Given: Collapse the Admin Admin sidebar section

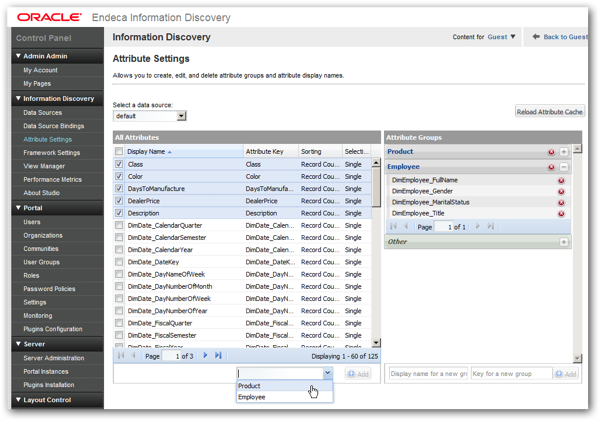Looking at the screenshot, I should 18,56.
